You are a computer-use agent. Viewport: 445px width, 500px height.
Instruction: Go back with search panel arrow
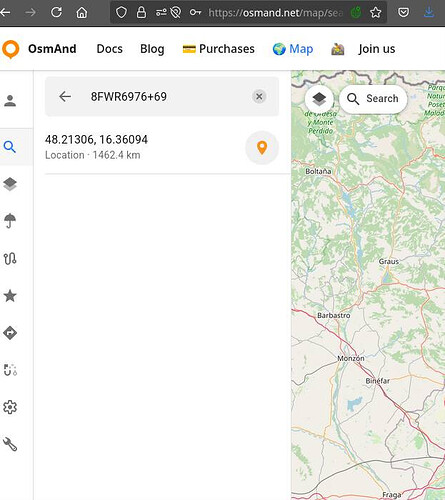[x=65, y=97]
